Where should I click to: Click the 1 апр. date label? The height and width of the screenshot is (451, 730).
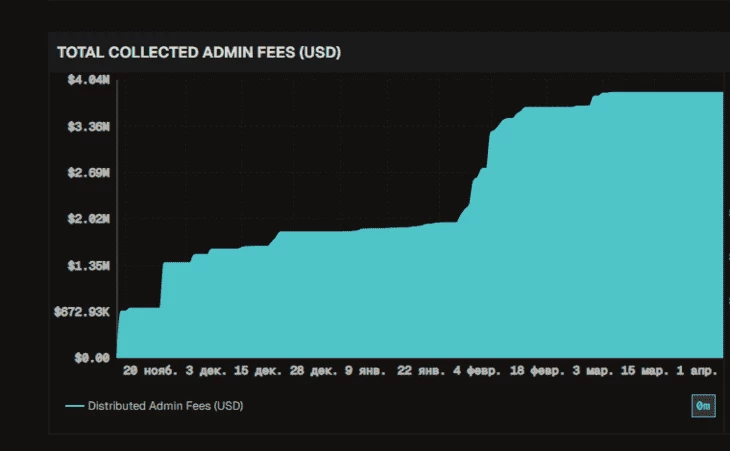coord(695,371)
